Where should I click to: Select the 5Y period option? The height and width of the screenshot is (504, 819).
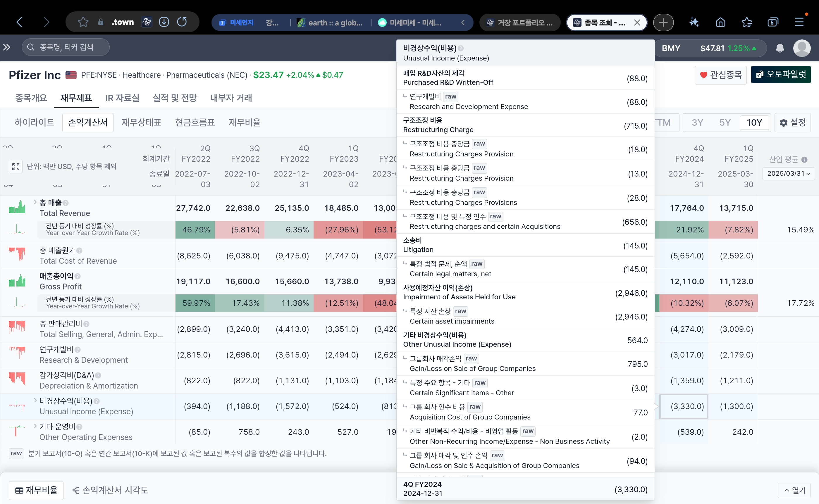point(725,123)
